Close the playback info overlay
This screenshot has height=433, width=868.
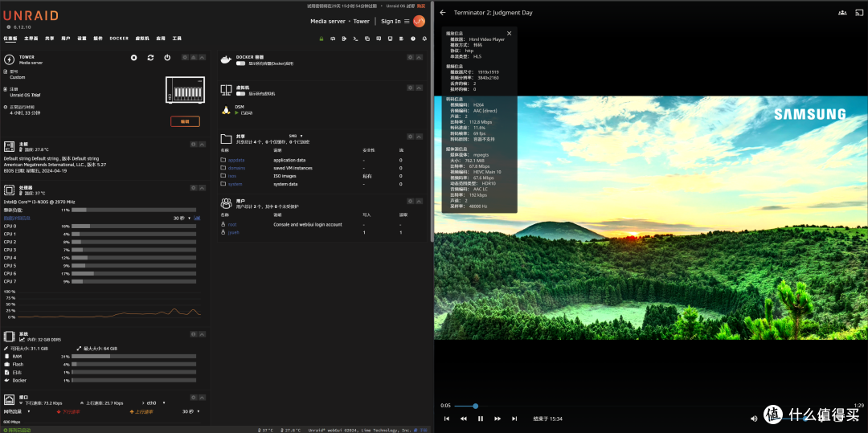[510, 33]
